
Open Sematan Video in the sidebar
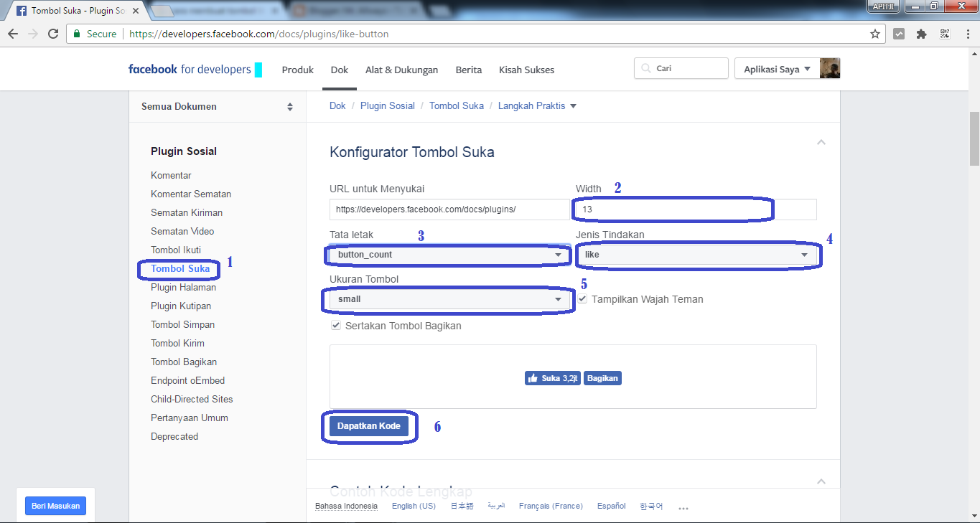[182, 231]
